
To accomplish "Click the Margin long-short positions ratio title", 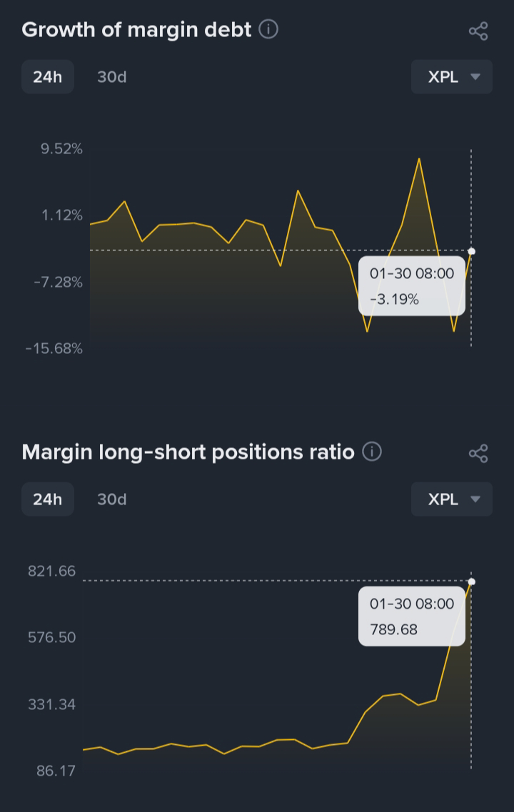I will click(188, 452).
